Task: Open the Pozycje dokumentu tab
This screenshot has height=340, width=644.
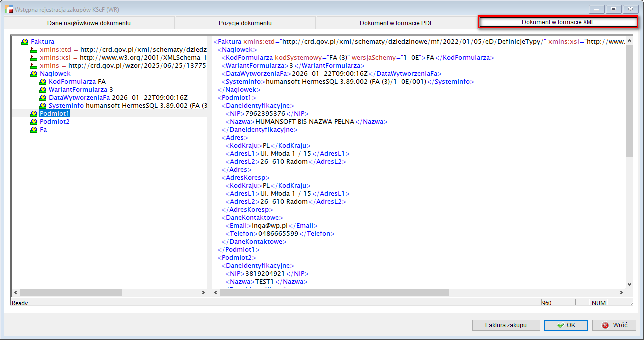Action: click(x=245, y=23)
